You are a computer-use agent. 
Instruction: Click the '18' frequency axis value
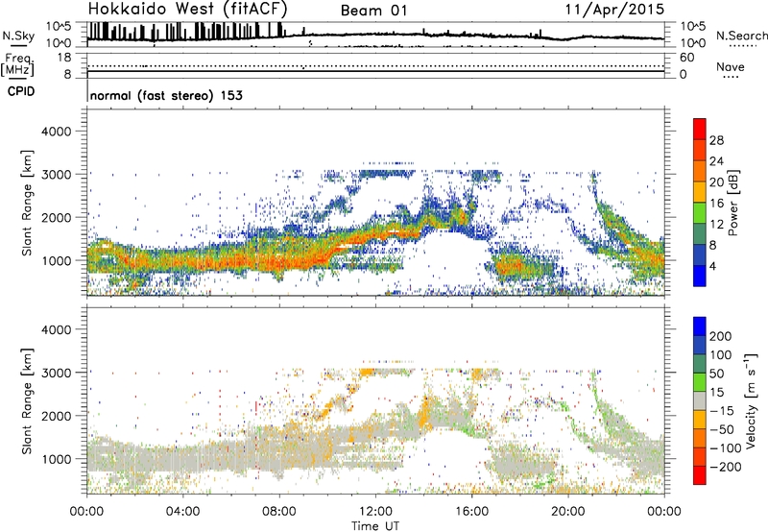[63, 58]
